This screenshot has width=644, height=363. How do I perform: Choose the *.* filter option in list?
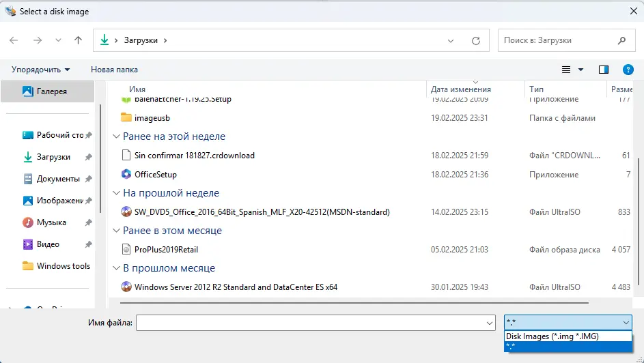568,346
